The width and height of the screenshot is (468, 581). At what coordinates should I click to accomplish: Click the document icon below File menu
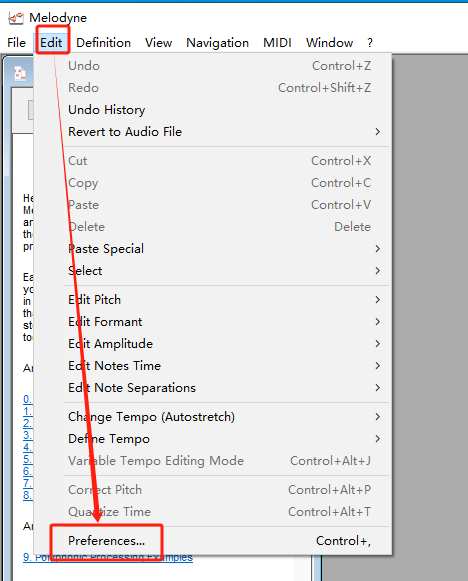[x=20, y=74]
